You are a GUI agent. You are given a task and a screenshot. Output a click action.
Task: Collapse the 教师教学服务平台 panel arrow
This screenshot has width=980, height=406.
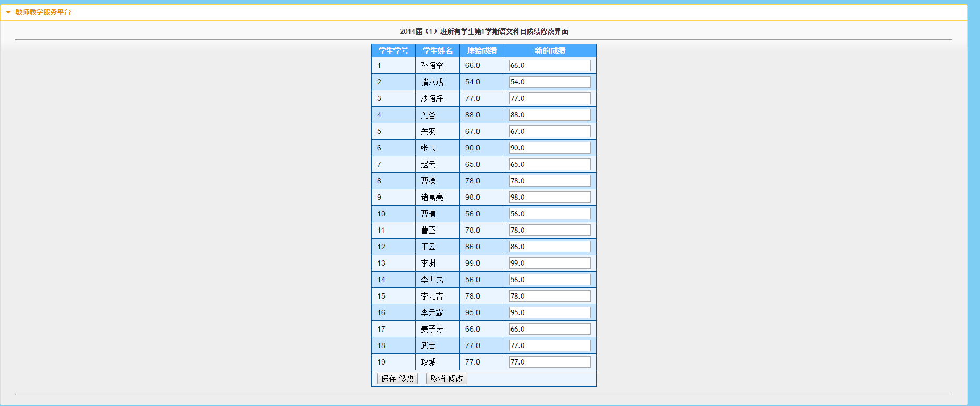click(x=8, y=12)
